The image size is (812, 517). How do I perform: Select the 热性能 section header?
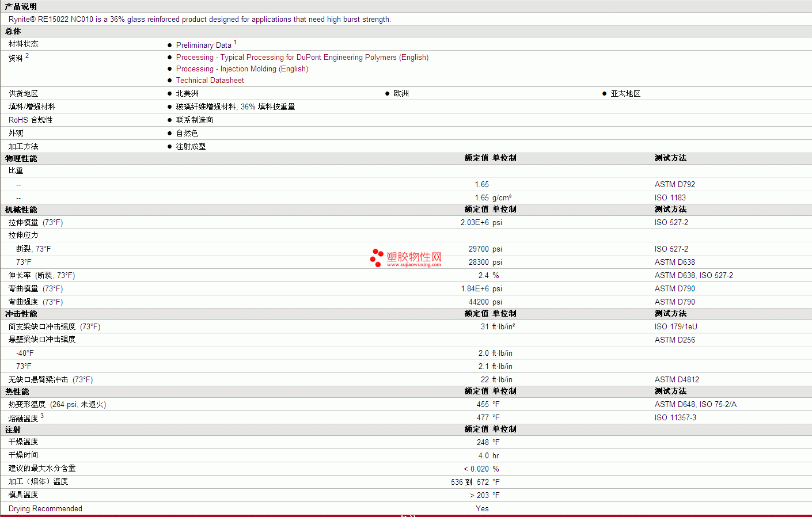(x=17, y=391)
